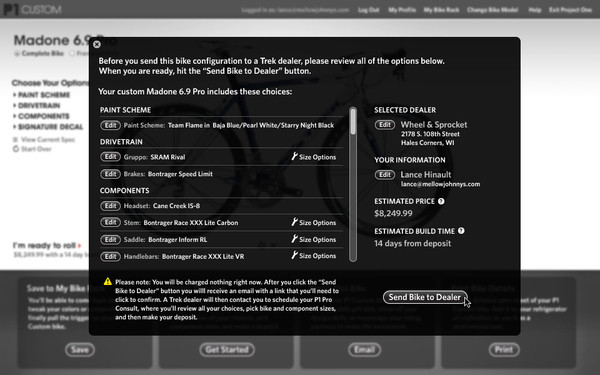Click the Email button in background page
This screenshot has width=600, height=375.
click(x=364, y=349)
